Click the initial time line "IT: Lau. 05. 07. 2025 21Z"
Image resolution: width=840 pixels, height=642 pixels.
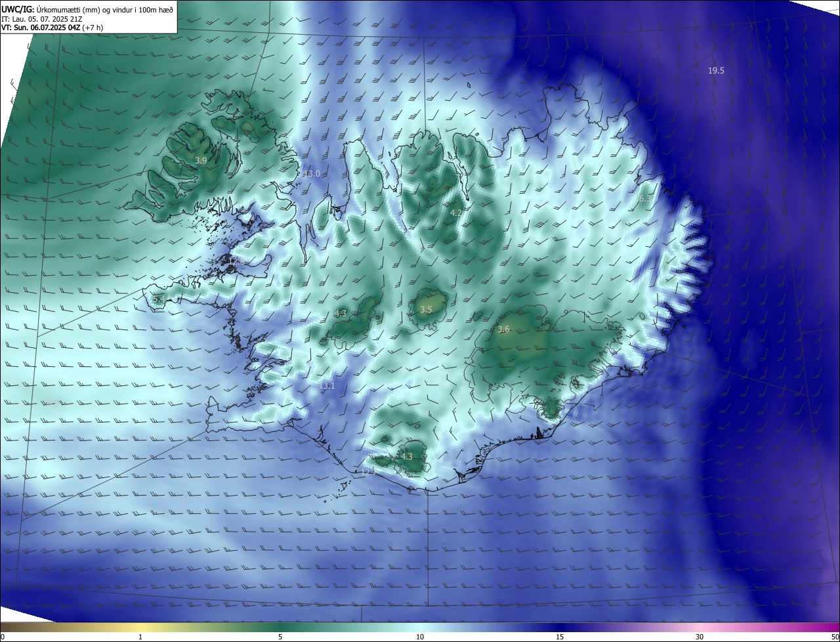tap(43, 19)
